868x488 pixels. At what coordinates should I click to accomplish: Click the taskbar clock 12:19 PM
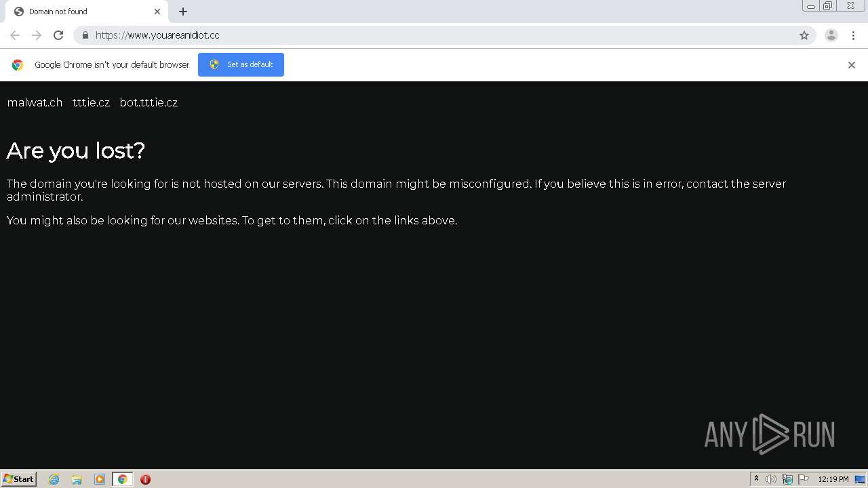833,479
